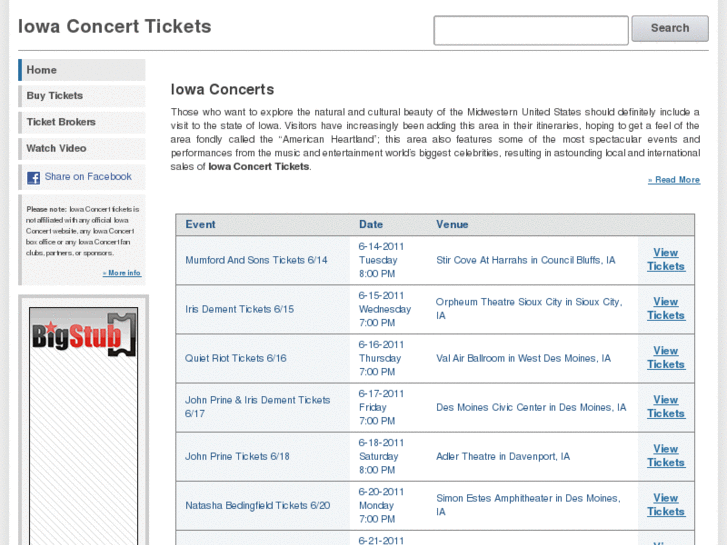Open Natasha Bedingfield Tickets 6/20 link
727x545 pixels.
tap(257, 505)
